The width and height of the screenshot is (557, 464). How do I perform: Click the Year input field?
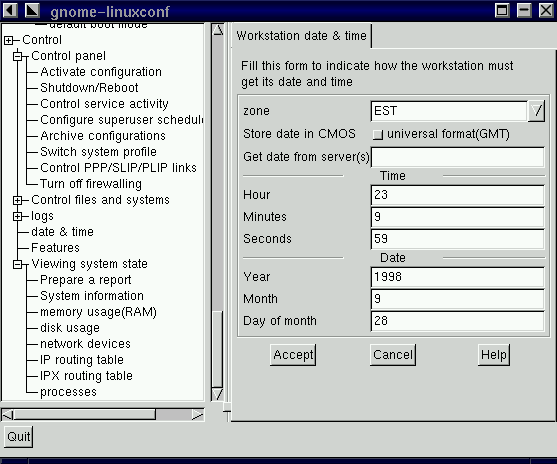(x=458, y=277)
